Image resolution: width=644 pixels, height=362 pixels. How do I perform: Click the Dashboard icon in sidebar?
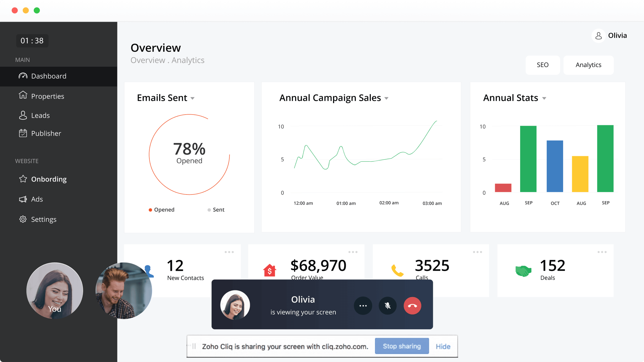(22, 75)
